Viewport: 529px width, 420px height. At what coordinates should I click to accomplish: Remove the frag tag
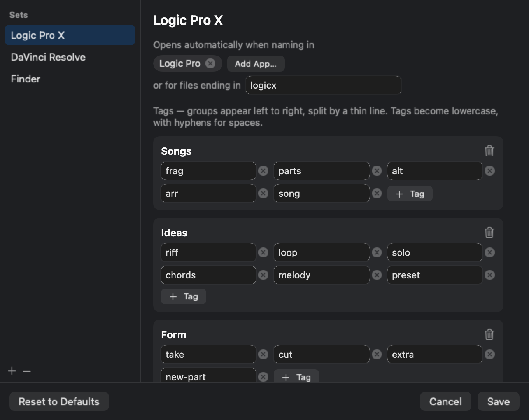pyautogui.click(x=263, y=171)
